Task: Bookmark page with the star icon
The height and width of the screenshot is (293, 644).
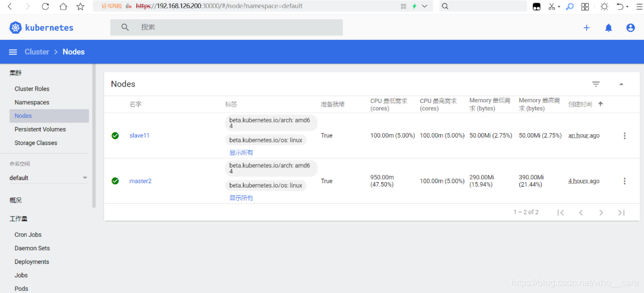Action: pos(81,6)
